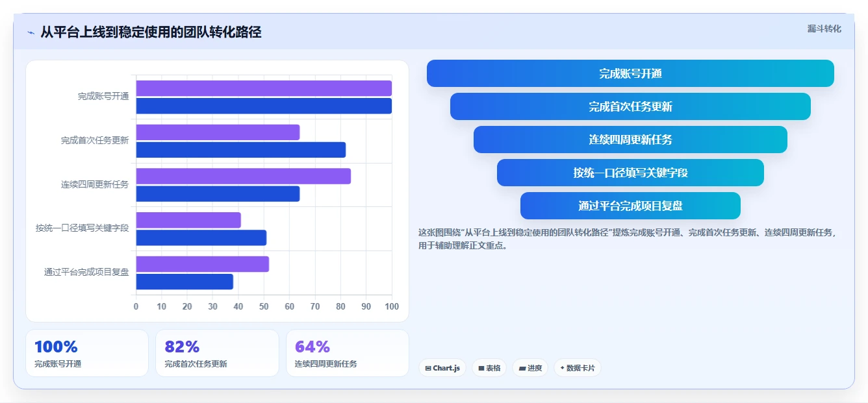Click the purple bar for 完成首次任务更新
Viewport: 868px width, 403px height.
218,132
